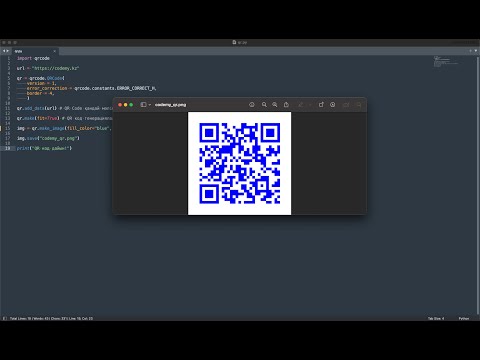Image resolution: width=480 pixels, height=360 pixels.
Task: Click the print statement on line 19
Action: (44, 148)
